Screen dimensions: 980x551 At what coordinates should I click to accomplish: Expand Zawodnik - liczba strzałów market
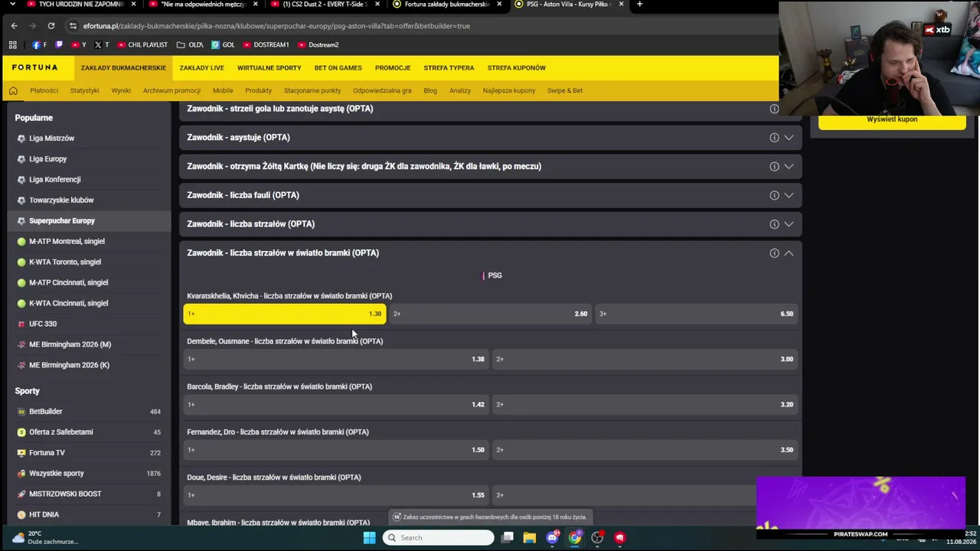[789, 224]
